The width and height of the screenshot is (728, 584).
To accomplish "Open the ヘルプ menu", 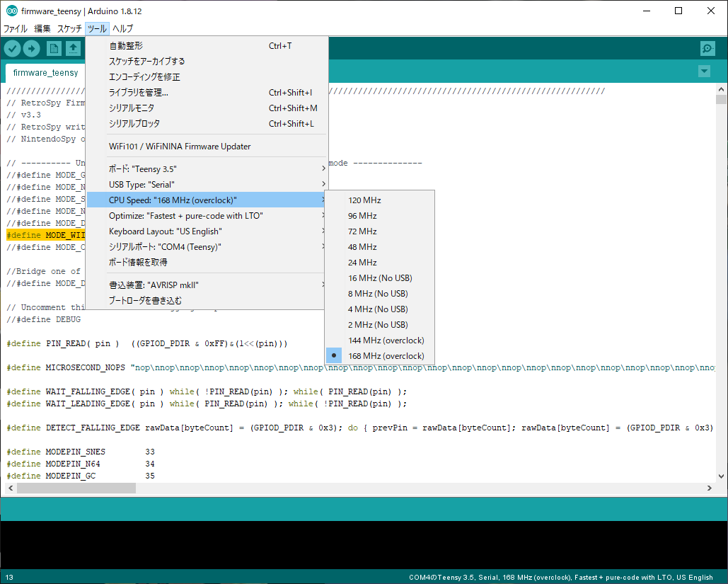I will [x=122, y=29].
